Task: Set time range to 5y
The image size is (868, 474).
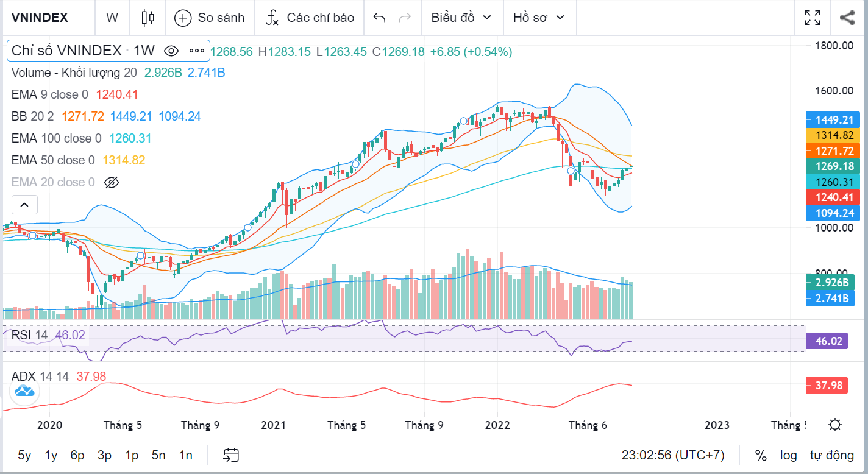Action: [x=24, y=455]
